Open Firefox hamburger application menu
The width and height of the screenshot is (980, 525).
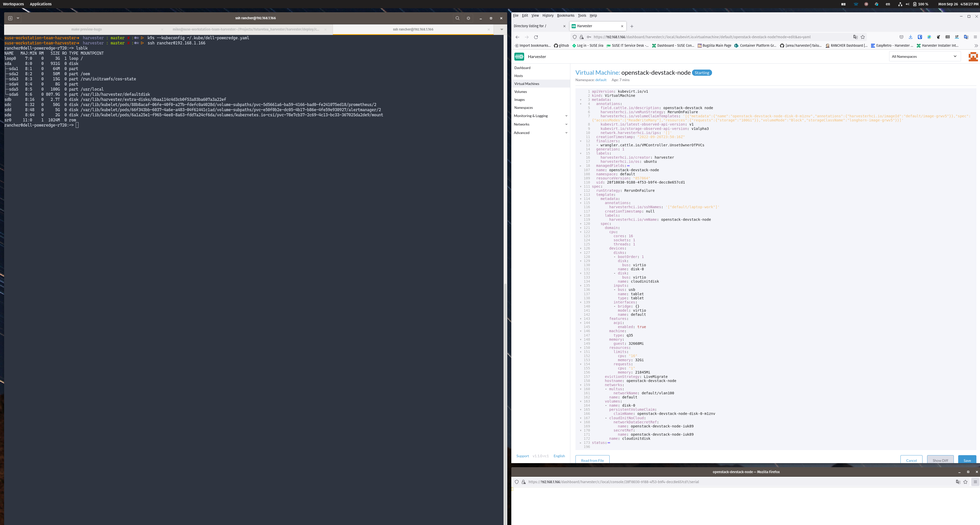pos(975,37)
